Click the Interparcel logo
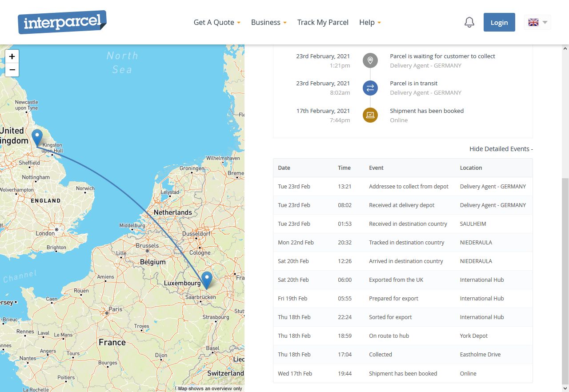 tap(62, 22)
